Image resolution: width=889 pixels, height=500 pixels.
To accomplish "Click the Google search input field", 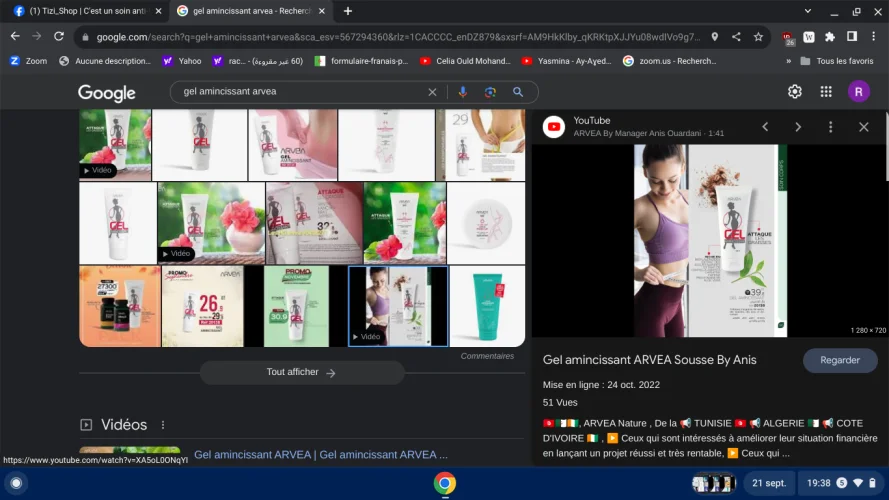I will [300, 92].
